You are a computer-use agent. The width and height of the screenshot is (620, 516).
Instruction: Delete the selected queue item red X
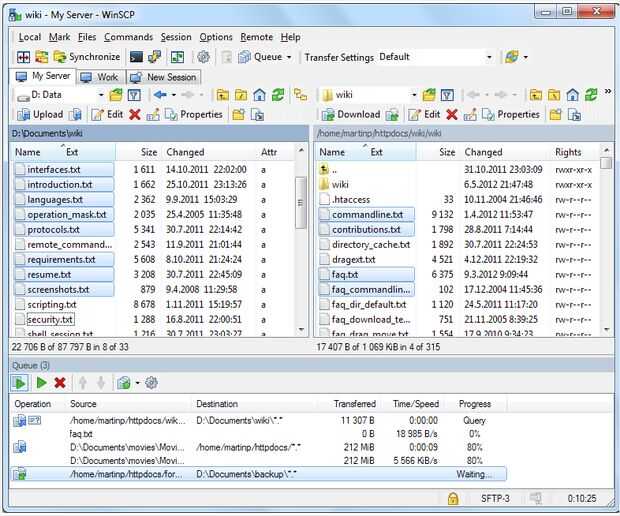[x=60, y=383]
